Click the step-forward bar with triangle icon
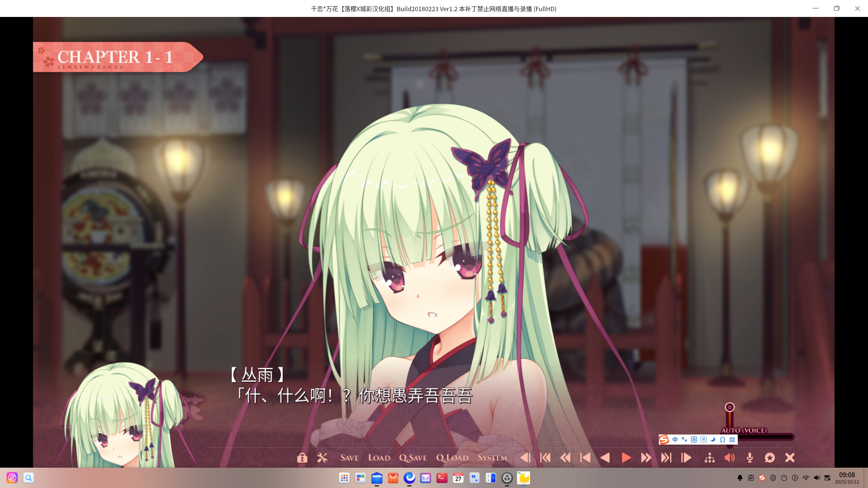 (x=686, y=458)
